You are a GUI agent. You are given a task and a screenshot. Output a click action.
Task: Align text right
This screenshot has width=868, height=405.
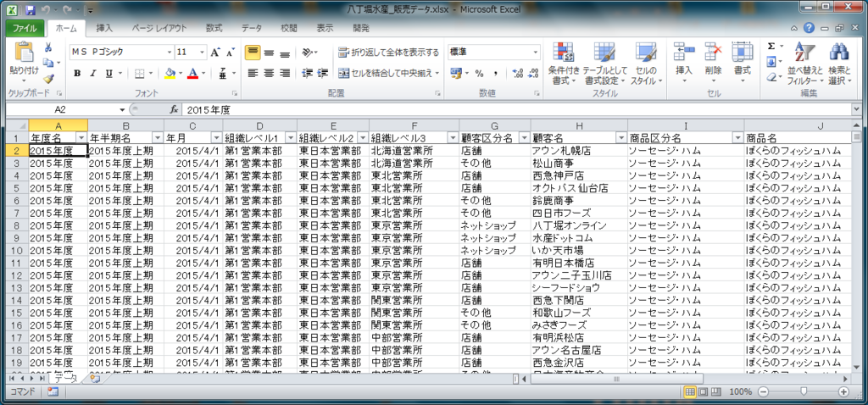285,73
